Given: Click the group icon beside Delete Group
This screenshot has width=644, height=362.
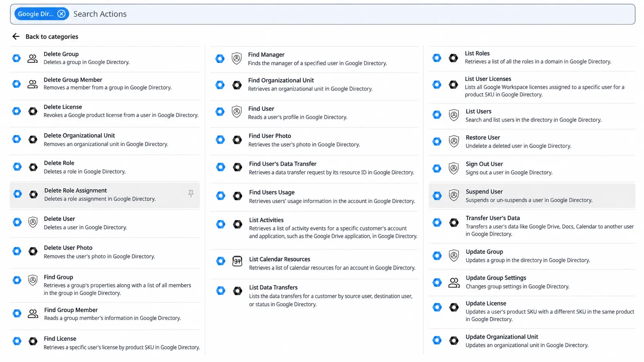Looking at the screenshot, I should pyautogui.click(x=33, y=58).
